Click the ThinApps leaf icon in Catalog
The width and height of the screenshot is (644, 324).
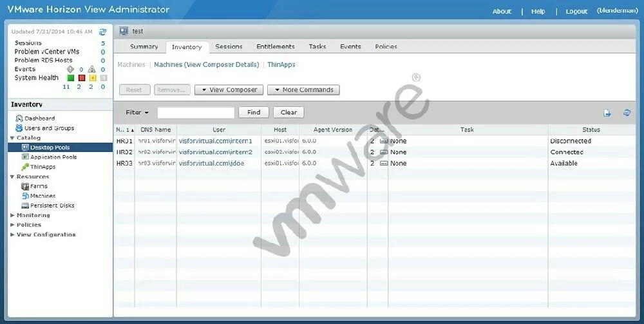(x=25, y=167)
